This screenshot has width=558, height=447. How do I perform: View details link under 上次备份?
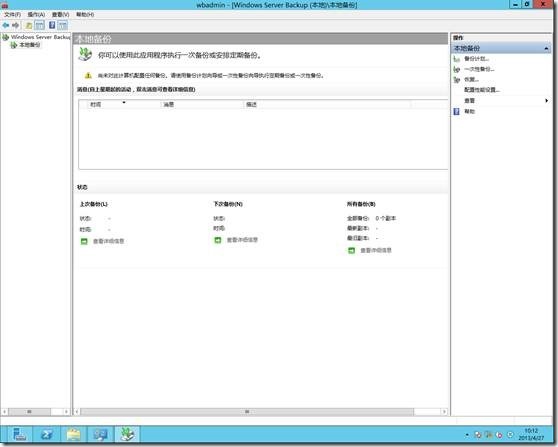pos(108,241)
